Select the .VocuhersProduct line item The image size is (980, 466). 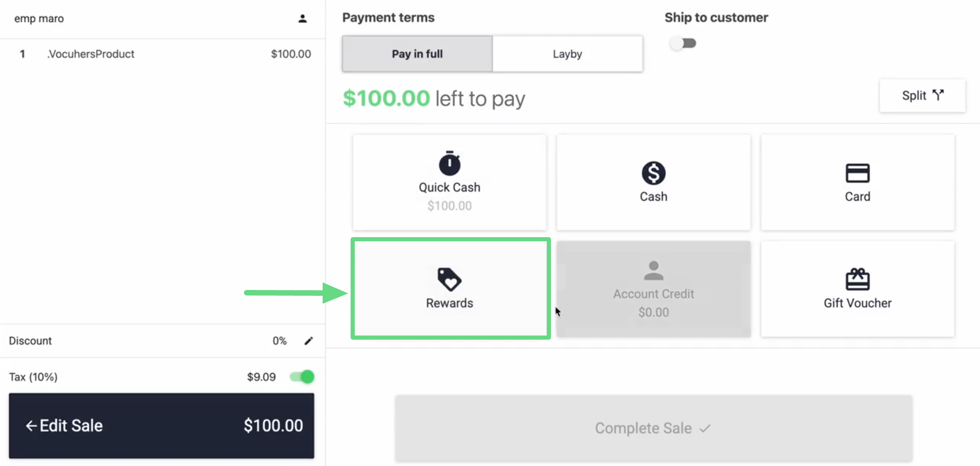[x=91, y=54]
